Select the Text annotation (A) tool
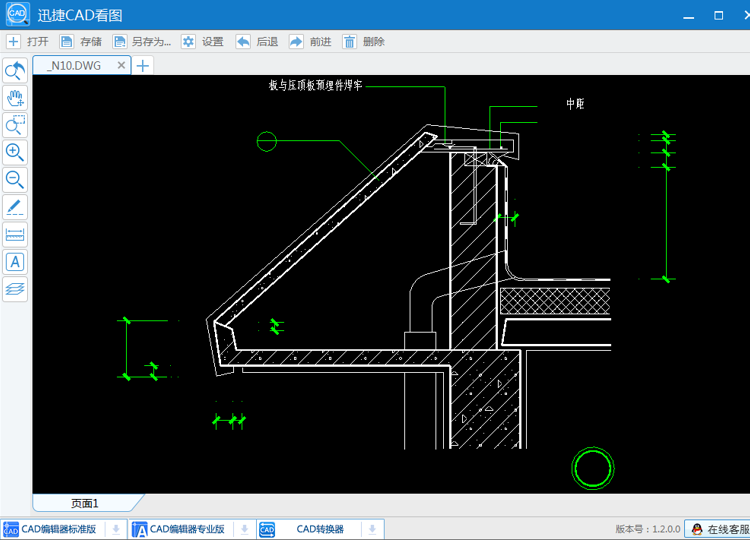This screenshot has height=540, width=750. tap(15, 262)
